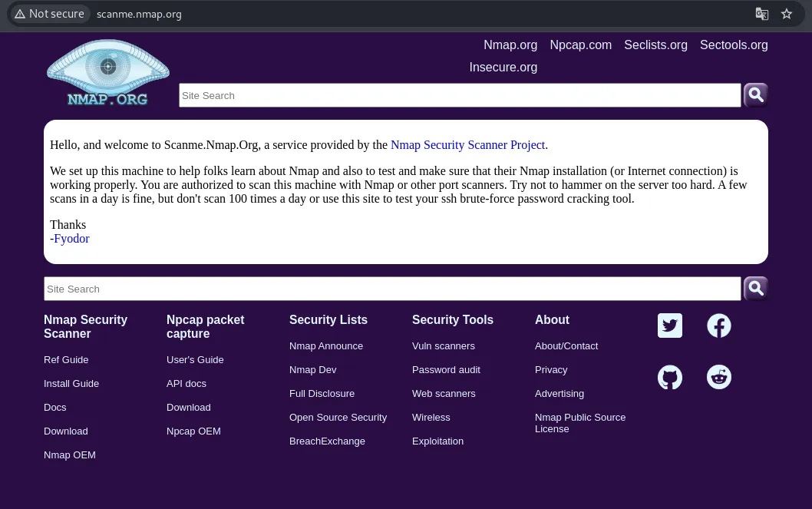Translate the page from the address bar
The image size is (812, 509).
click(761, 14)
